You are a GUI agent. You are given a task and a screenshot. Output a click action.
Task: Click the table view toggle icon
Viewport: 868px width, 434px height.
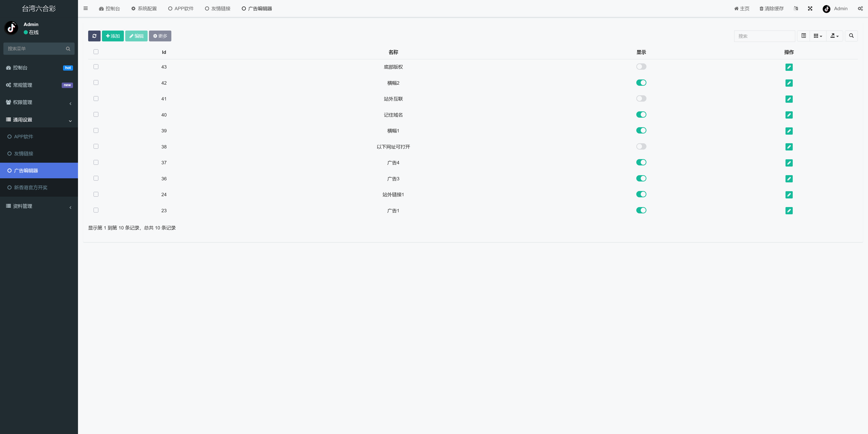(803, 36)
